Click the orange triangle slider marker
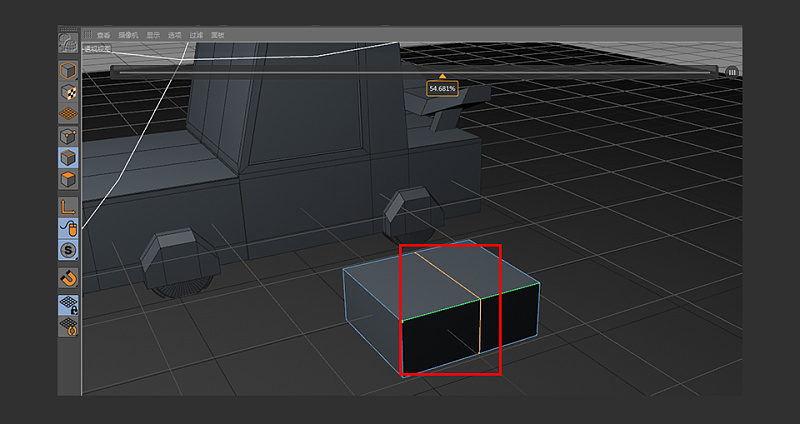 point(442,77)
